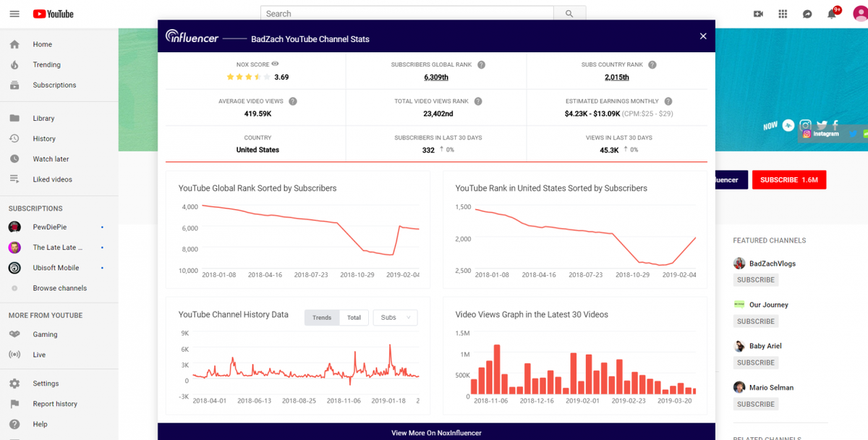Click the notifications bell icon

click(830, 13)
